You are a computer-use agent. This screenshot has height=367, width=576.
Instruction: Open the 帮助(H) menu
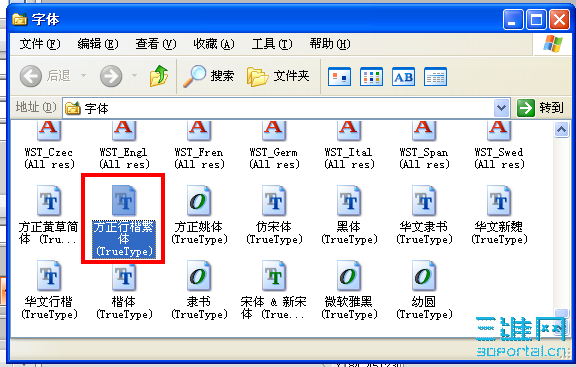(330, 44)
